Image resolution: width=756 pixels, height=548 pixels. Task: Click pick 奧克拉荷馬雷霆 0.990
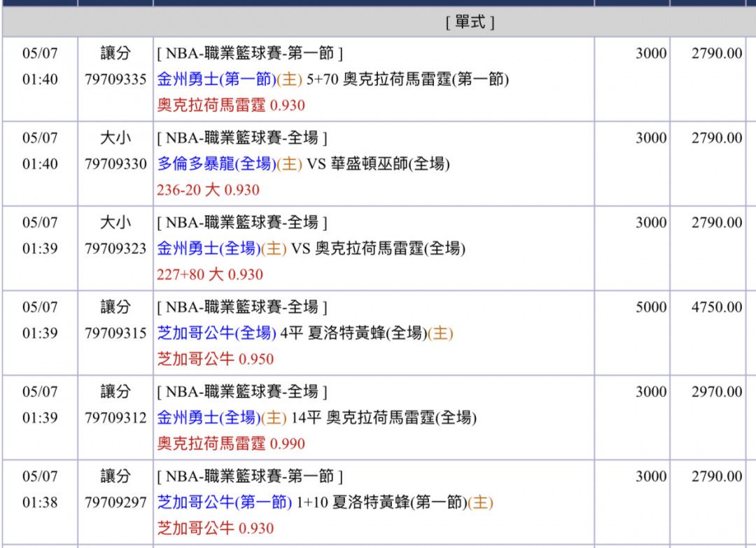point(231,444)
